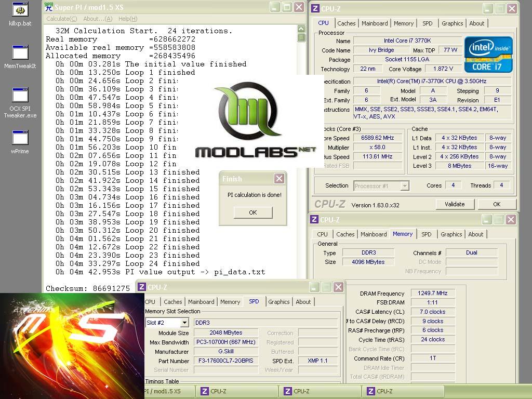Click OK in the Finish dialog
532x399 pixels.
[253, 212]
